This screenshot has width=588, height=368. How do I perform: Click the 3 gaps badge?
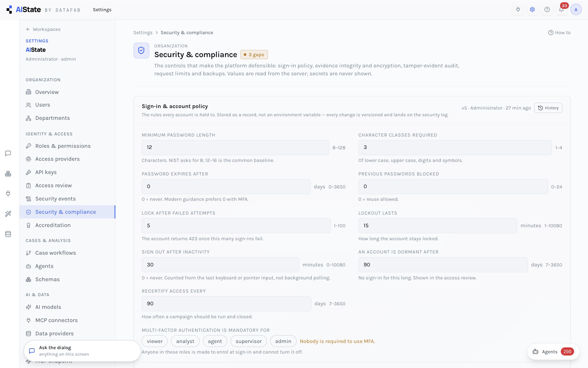[x=254, y=54]
